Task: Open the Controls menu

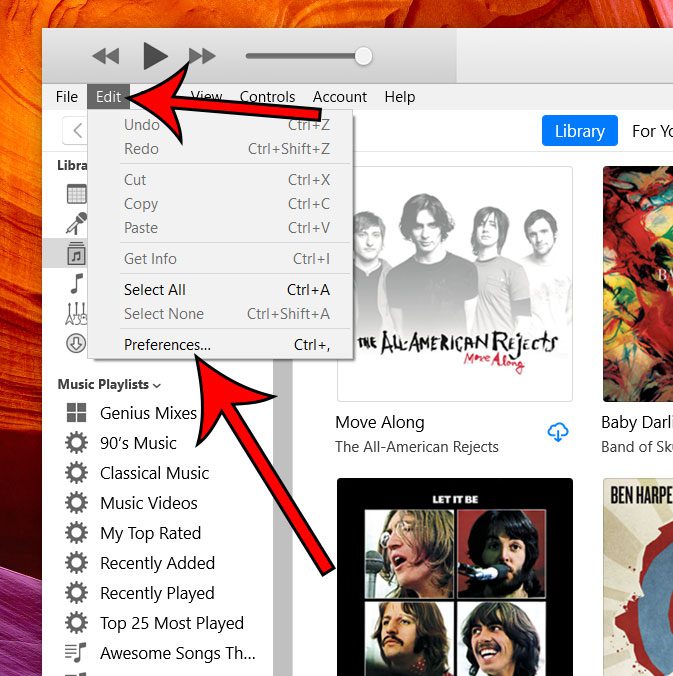Action: click(267, 97)
